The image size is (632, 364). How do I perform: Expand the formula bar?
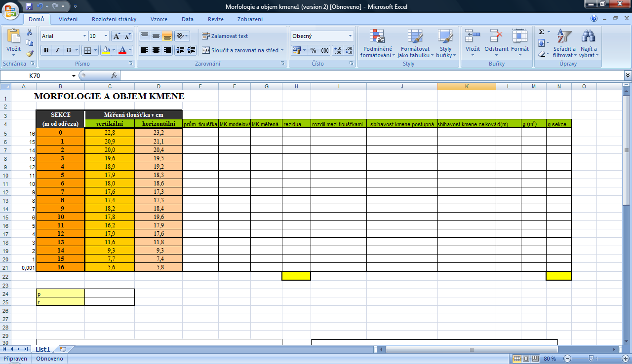[628, 75]
